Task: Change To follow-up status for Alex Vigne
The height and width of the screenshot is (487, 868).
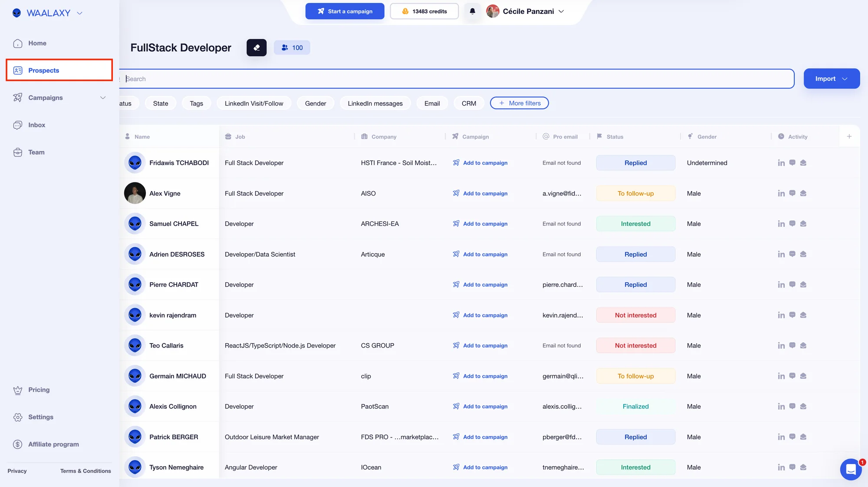Action: tap(635, 193)
